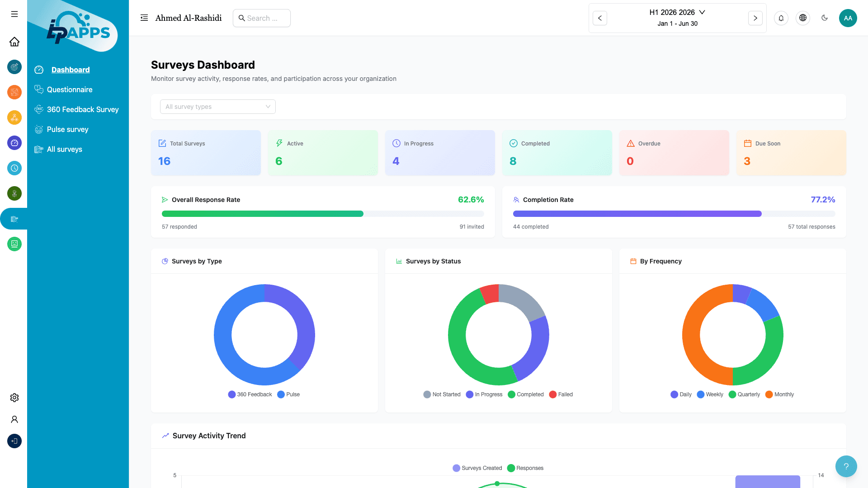Open the Home icon in the sidebar
Viewport: 868px width, 488px height.
(x=14, y=42)
